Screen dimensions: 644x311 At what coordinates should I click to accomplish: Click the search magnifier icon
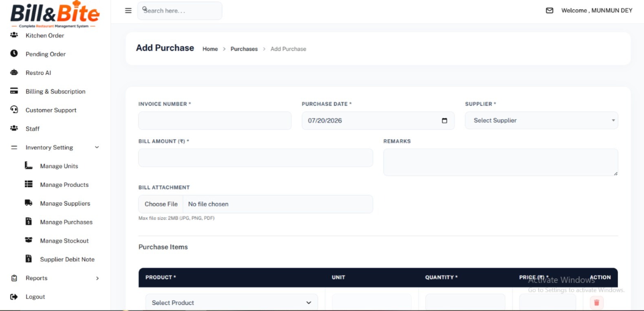coord(145,9)
